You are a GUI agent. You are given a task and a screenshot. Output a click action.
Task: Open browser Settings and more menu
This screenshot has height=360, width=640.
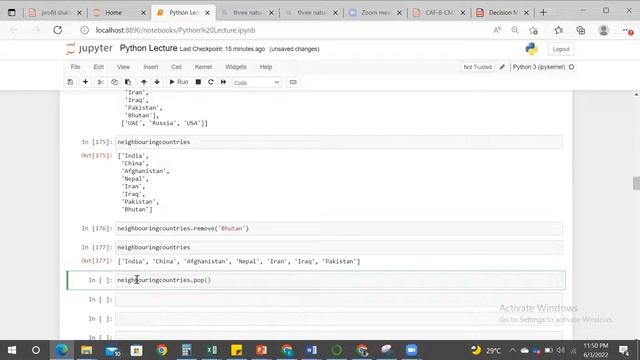click(x=627, y=31)
